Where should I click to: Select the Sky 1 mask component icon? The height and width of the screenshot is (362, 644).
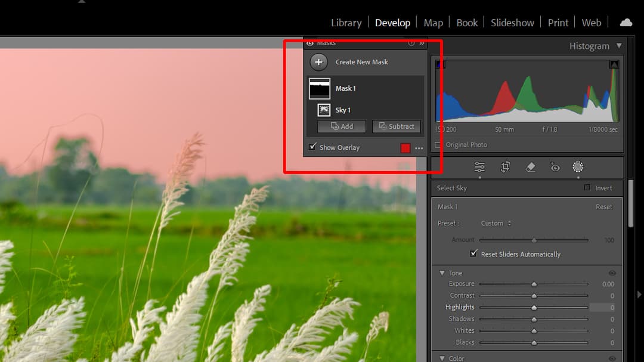pyautogui.click(x=324, y=110)
